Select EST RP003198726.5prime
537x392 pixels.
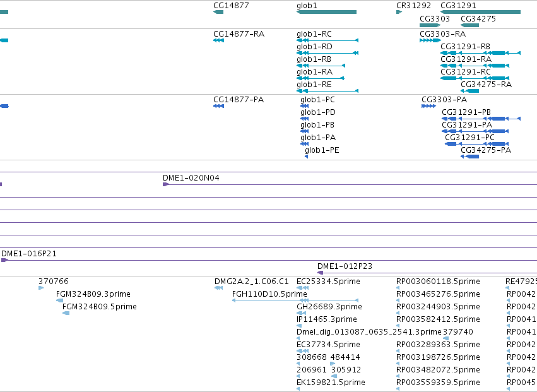[438, 358]
